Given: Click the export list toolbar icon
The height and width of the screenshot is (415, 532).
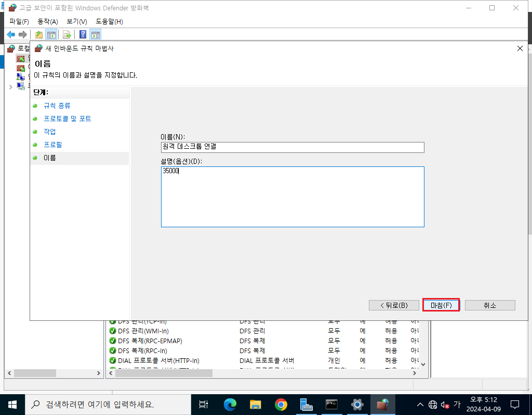Looking at the screenshot, I should (67, 34).
